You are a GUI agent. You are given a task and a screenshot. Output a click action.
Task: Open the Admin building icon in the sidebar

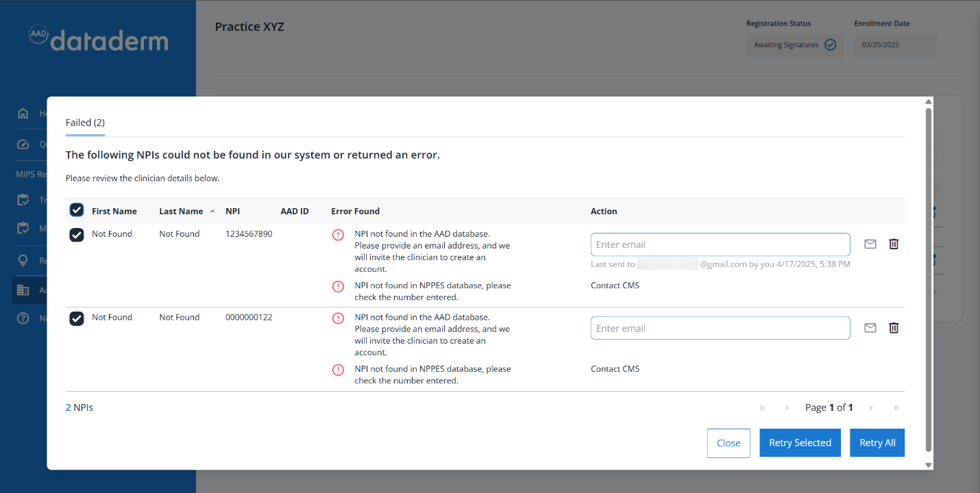coord(23,290)
